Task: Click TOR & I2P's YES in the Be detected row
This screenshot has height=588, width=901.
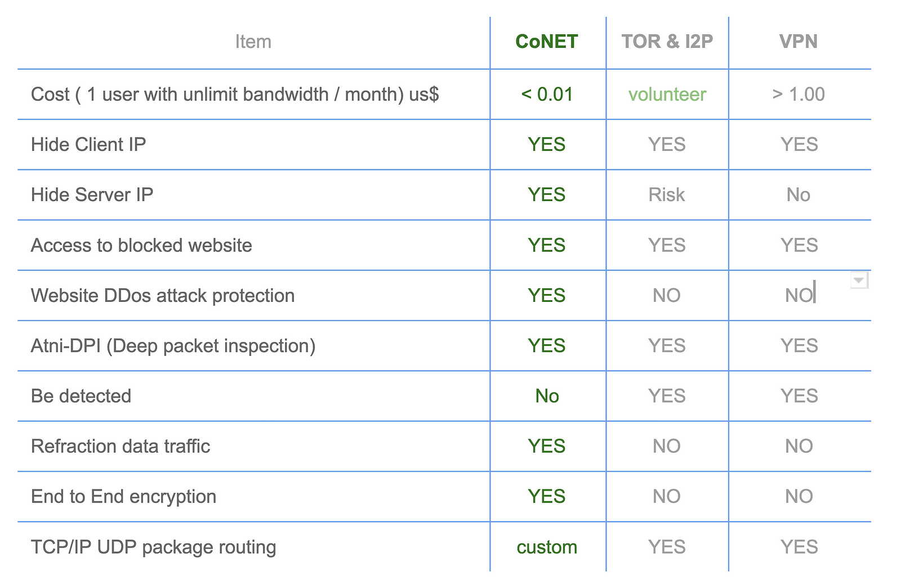Action: point(667,397)
